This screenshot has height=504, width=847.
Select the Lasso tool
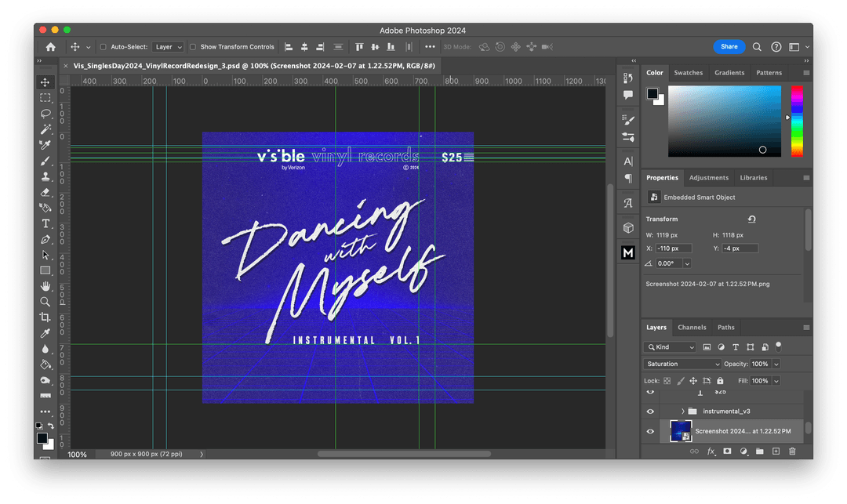point(45,114)
